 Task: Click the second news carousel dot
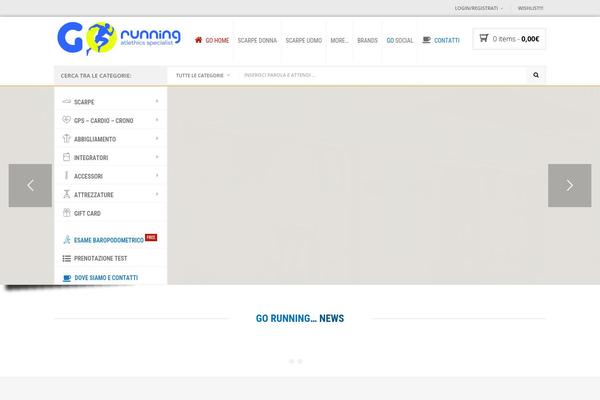[x=300, y=361]
